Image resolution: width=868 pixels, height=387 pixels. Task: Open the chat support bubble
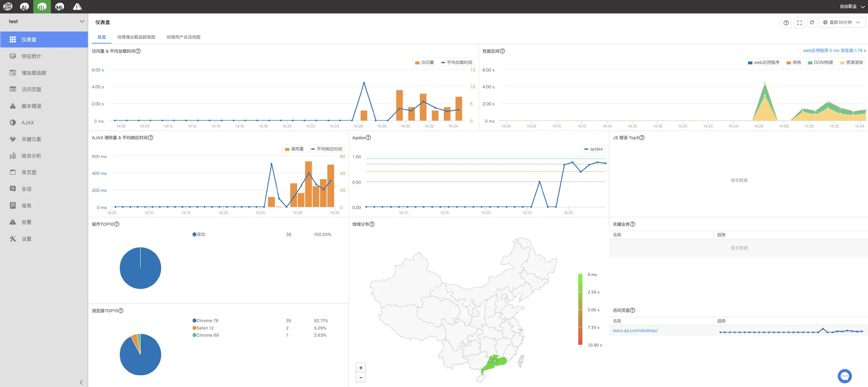coord(844,376)
